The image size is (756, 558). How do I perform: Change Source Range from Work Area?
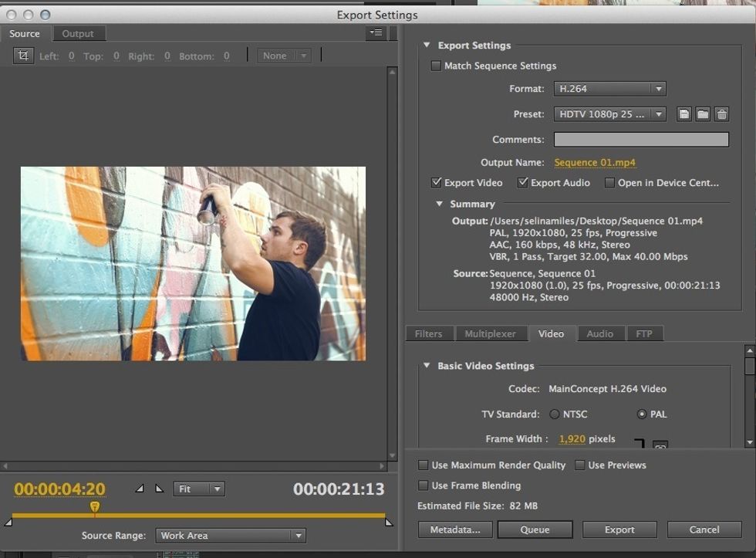[x=229, y=535]
